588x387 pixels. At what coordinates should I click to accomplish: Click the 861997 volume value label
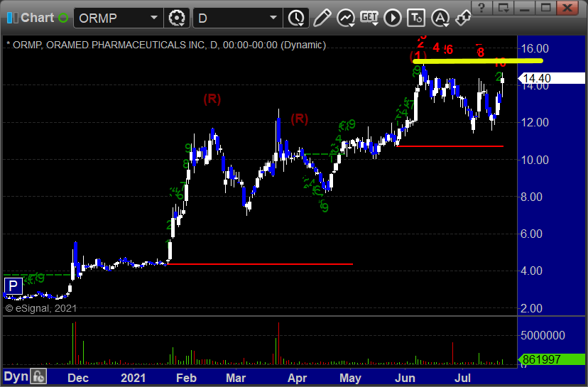tap(551, 359)
